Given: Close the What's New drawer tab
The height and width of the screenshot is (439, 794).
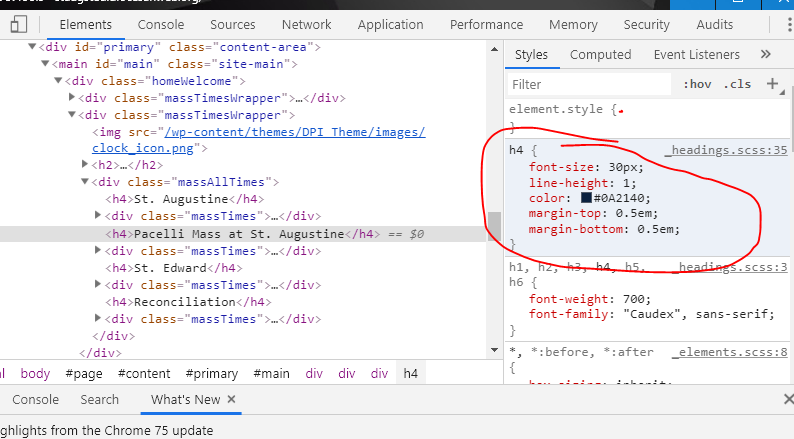Looking at the screenshot, I should pyautogui.click(x=232, y=400).
